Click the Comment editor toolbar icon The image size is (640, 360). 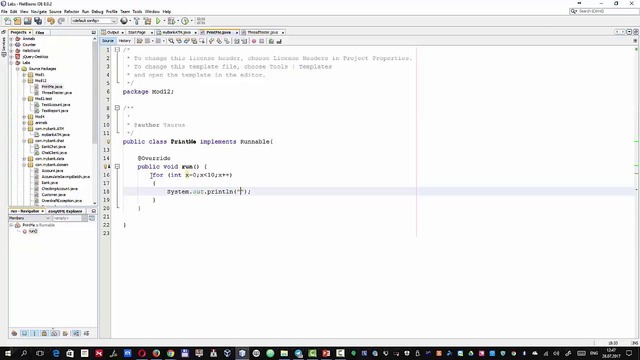[x=271, y=41]
